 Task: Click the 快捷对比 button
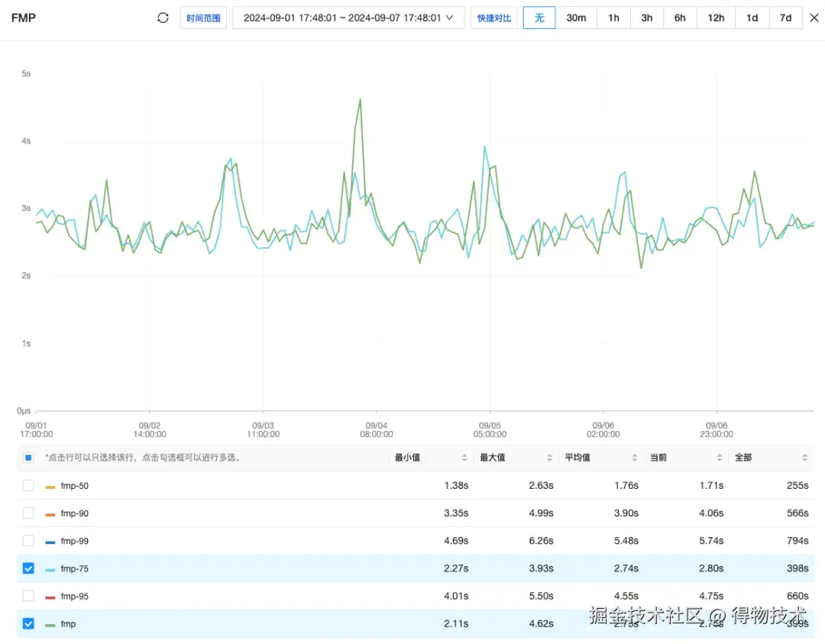coord(494,18)
